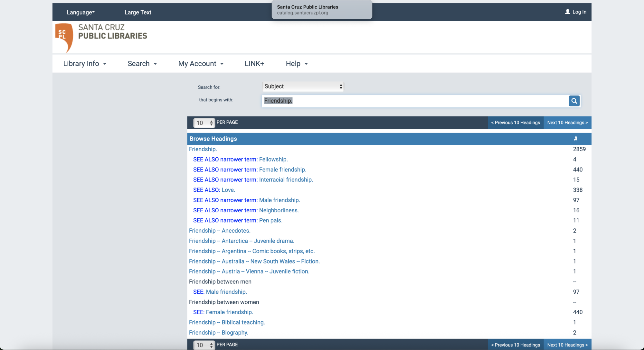Click the Santa Cruz Public Libraries logo
Viewport: 644px width, 350px height.
(x=101, y=37)
